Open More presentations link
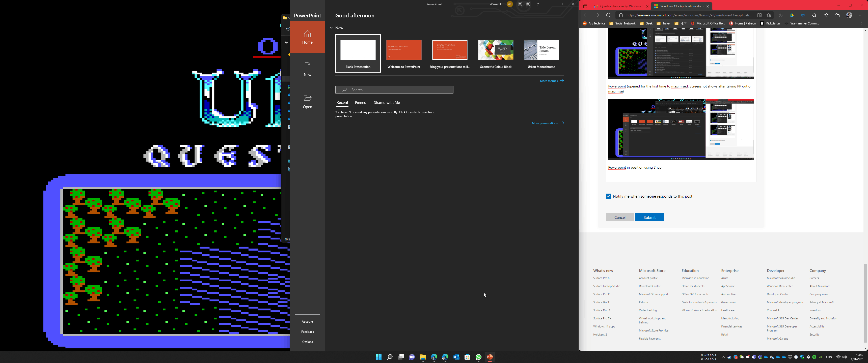This screenshot has height=363, width=868. 548,123
